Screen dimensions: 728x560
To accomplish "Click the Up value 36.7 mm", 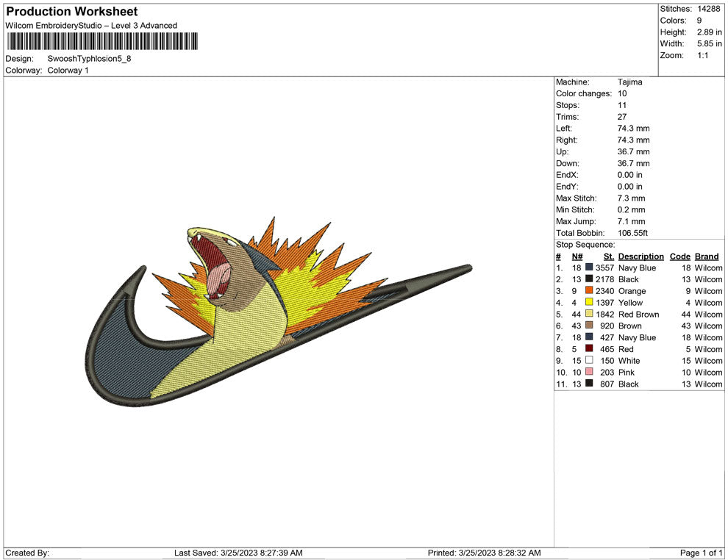I will (634, 151).
